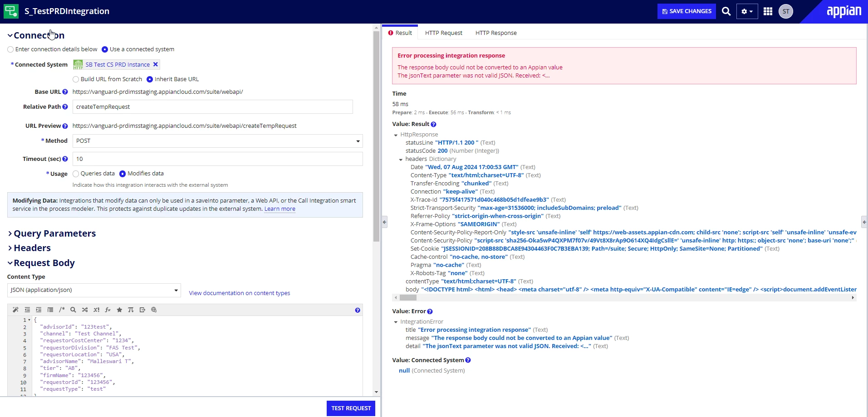Show help for URL Preview

click(65, 126)
